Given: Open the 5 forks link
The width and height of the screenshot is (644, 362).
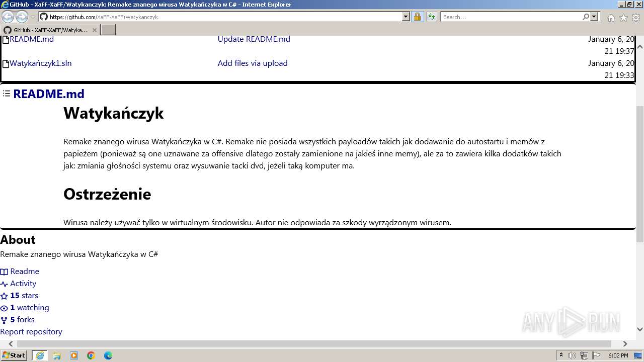Looking at the screenshot, I should tap(22, 320).
